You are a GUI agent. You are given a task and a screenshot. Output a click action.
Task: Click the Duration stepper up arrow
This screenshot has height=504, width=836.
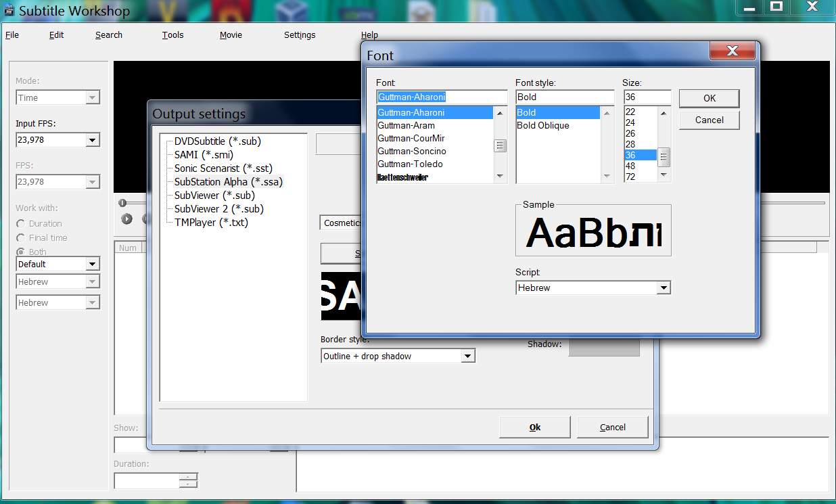tap(189, 476)
